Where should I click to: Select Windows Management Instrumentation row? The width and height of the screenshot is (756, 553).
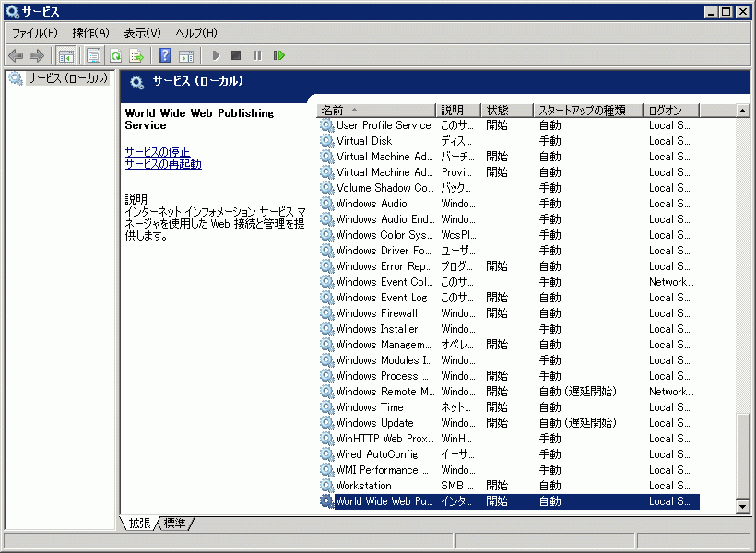pyautogui.click(x=509, y=345)
